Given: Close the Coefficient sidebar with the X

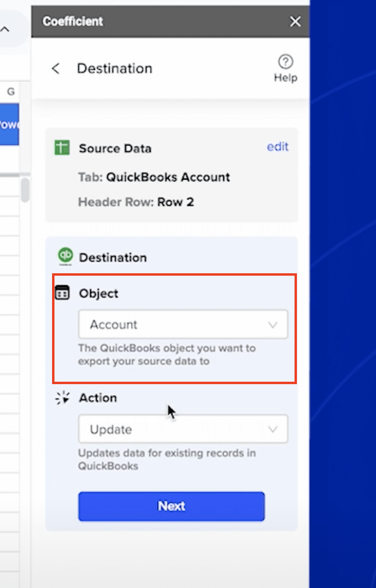Looking at the screenshot, I should tap(295, 22).
